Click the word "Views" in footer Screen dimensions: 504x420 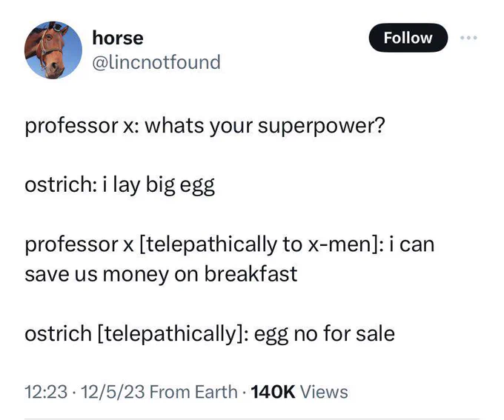pos(324,392)
